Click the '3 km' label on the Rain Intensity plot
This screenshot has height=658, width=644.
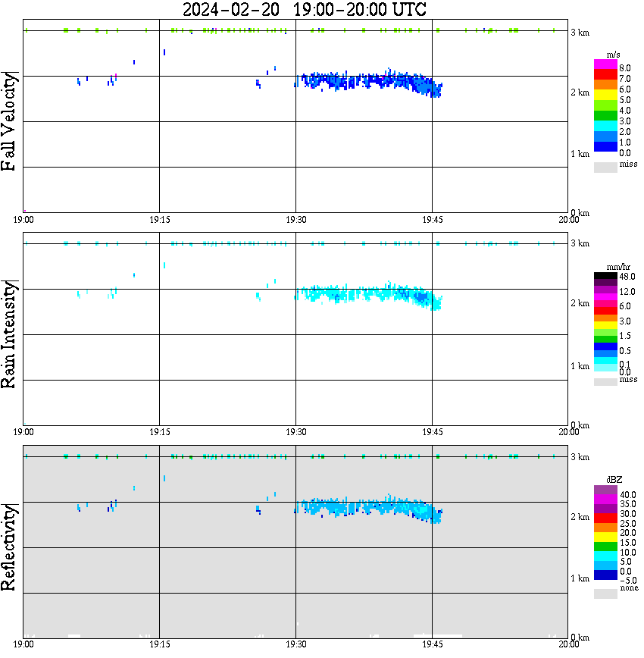pyautogui.click(x=580, y=243)
